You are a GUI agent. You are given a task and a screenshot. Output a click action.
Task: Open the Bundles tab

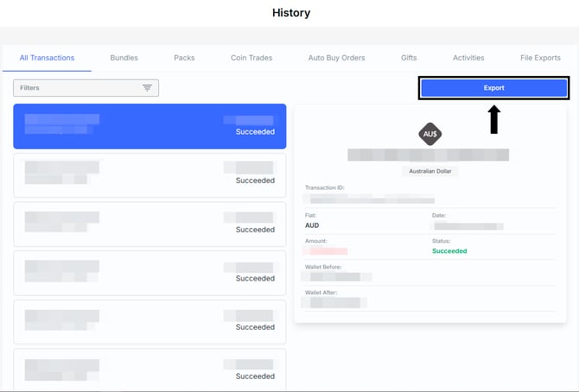click(124, 58)
